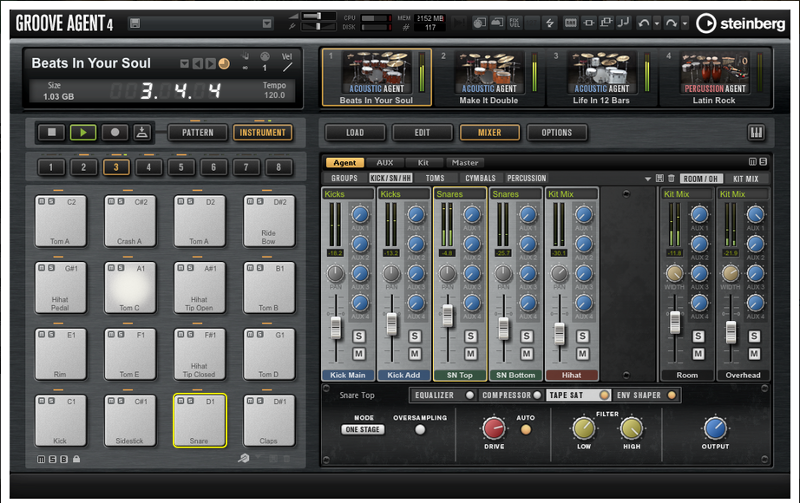Image resolution: width=800 pixels, height=503 pixels.
Task: Select pad group 8
Action: coord(278,167)
